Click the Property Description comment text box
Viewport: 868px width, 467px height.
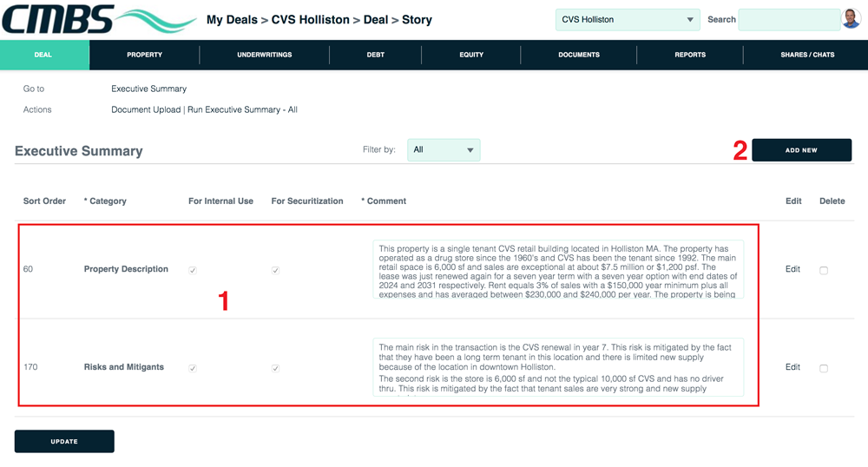coord(558,269)
